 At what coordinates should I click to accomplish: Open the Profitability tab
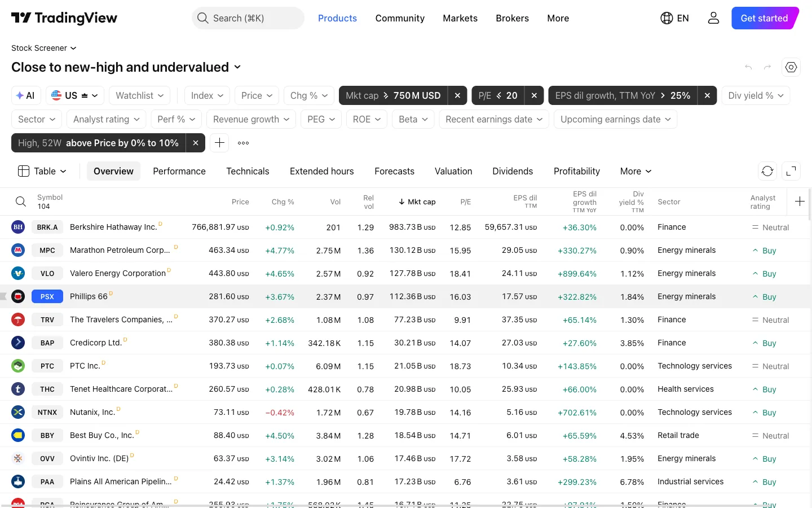(577, 171)
